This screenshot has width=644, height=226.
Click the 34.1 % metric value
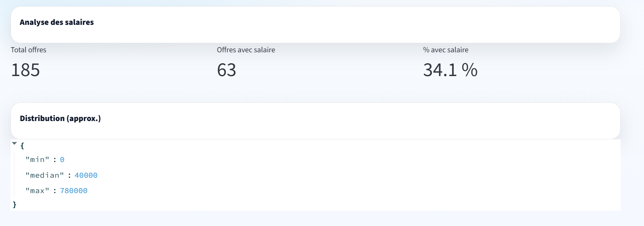[450, 70]
